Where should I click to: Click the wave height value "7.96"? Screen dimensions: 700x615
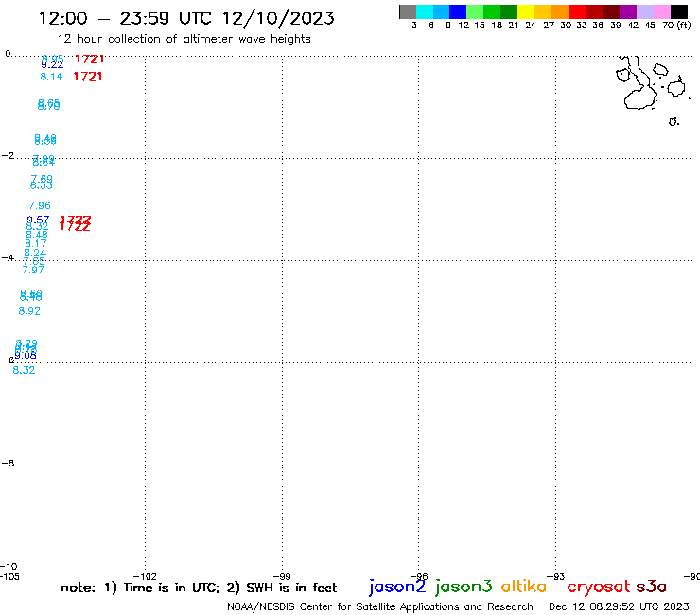(x=40, y=206)
